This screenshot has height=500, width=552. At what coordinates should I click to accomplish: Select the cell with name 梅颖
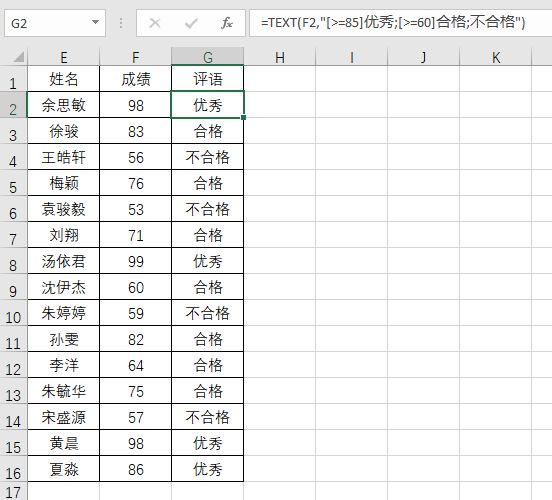[x=64, y=183]
